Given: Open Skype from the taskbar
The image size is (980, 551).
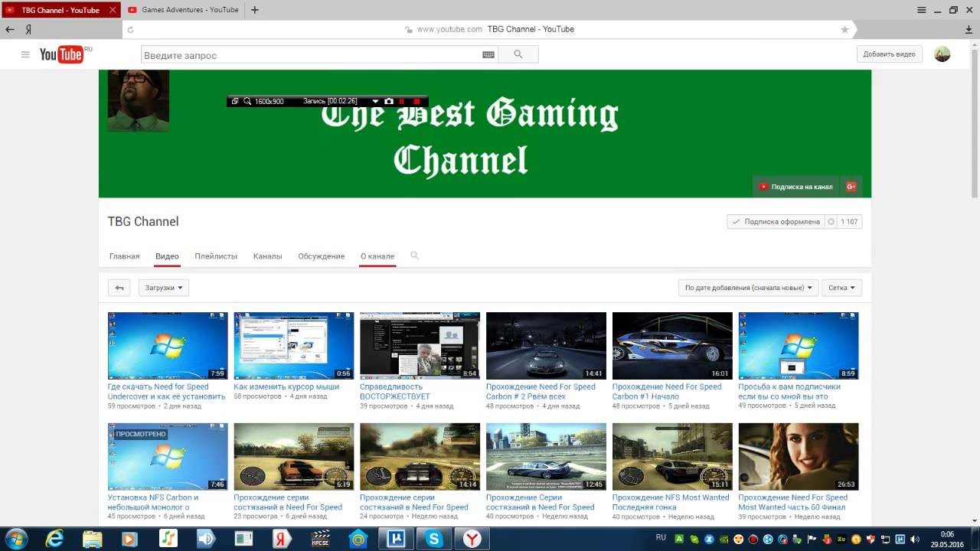Looking at the screenshot, I should [434, 539].
